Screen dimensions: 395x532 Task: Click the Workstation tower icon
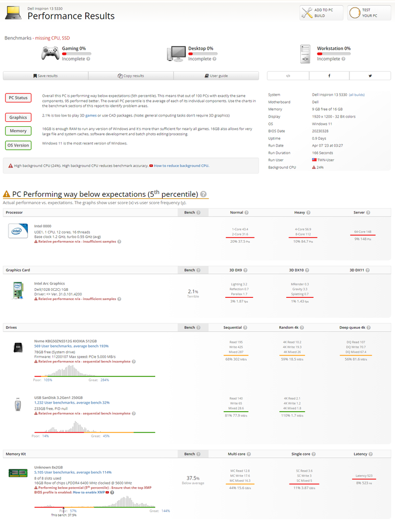pyautogui.click(x=305, y=55)
